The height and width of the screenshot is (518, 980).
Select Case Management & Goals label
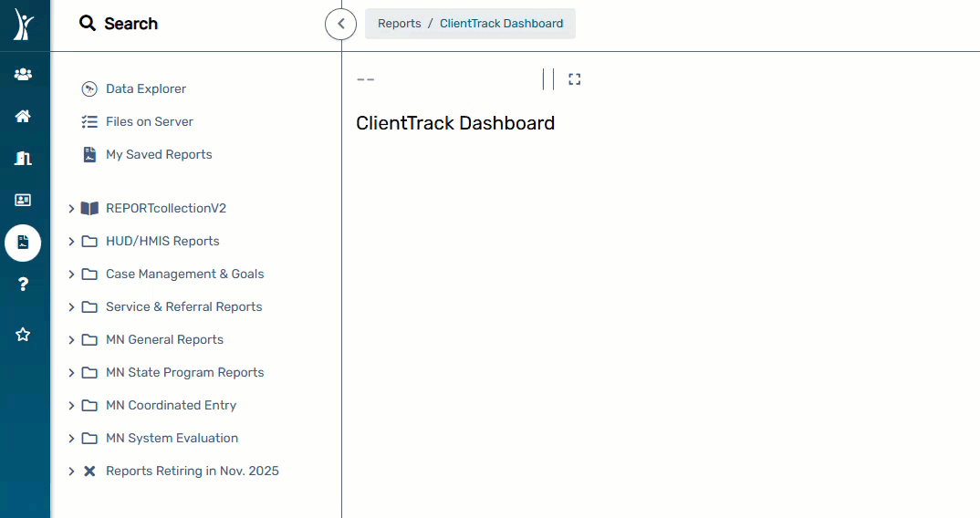click(185, 274)
